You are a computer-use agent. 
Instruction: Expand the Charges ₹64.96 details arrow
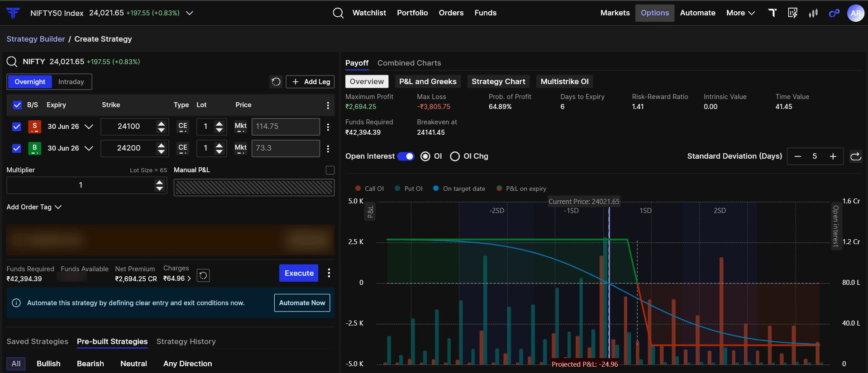point(189,279)
